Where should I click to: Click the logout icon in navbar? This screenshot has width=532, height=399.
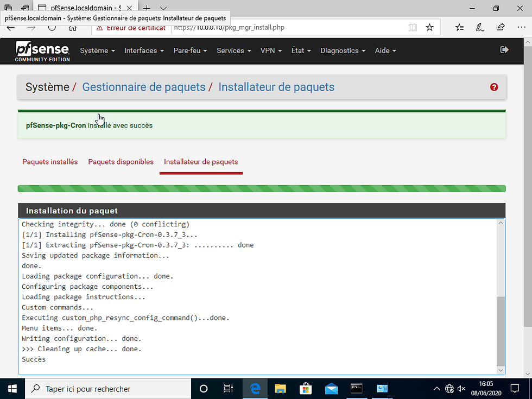click(504, 50)
